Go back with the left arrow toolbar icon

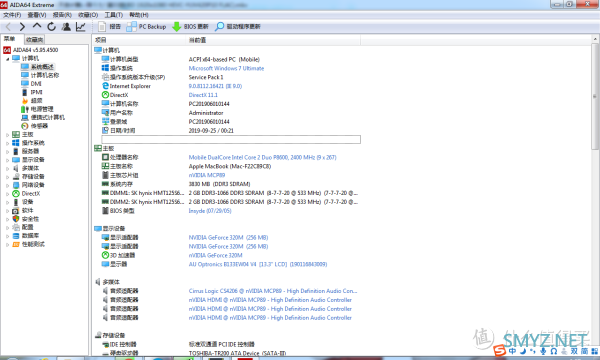[x=8, y=27]
